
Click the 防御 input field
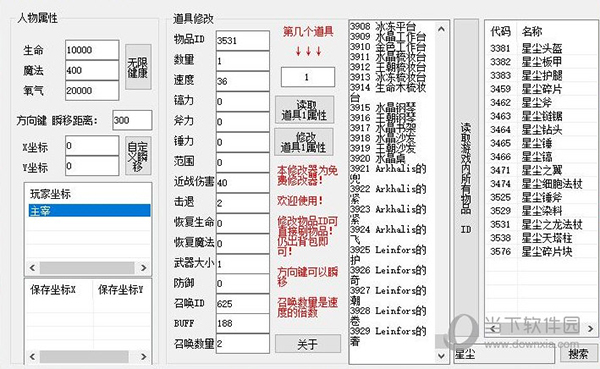pyautogui.click(x=243, y=284)
